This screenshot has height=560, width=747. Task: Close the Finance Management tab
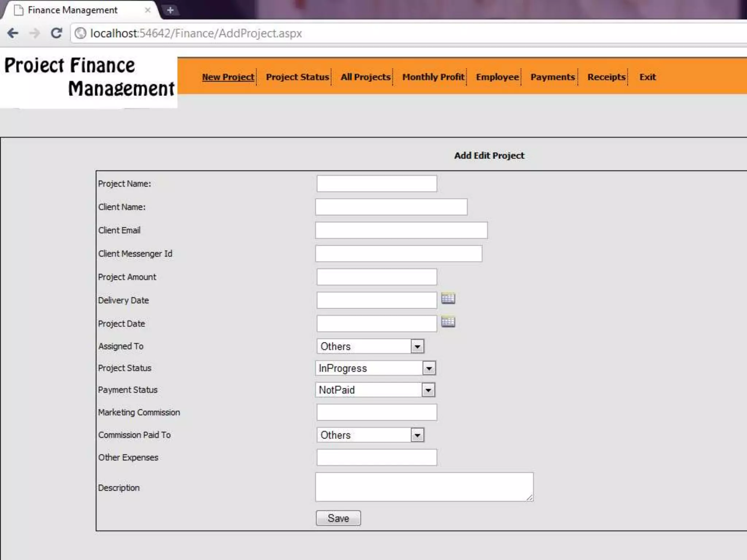point(148,10)
